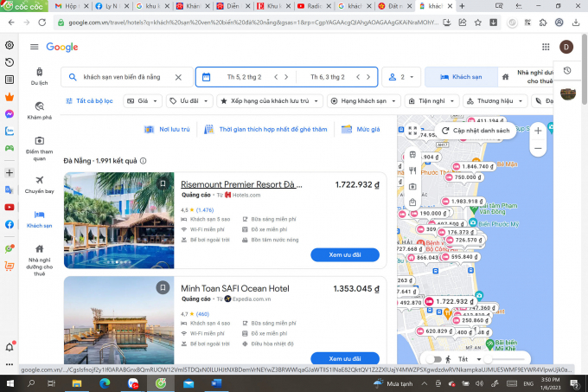The height and width of the screenshot is (392, 588).
Task: Open the Thương hiệu brand dropdown
Action: (495, 101)
